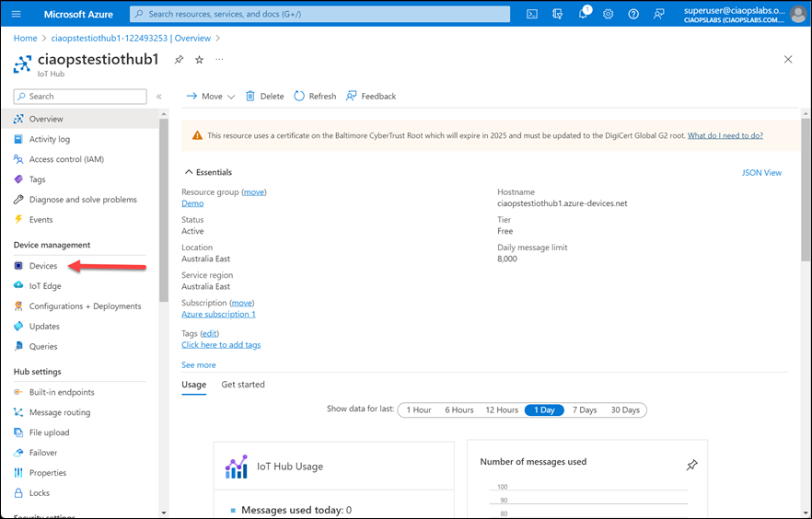Choose the 30 Days time range
The height and width of the screenshot is (519, 812).
coord(625,410)
